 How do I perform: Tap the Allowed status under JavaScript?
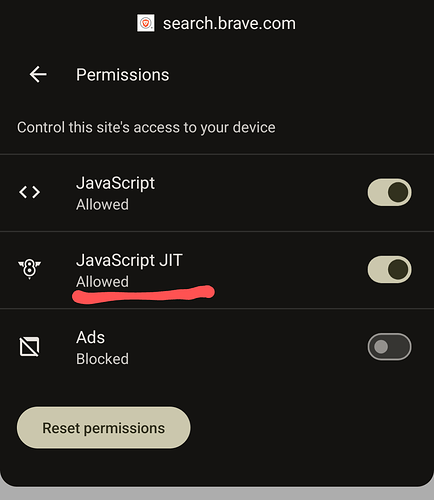pos(102,204)
